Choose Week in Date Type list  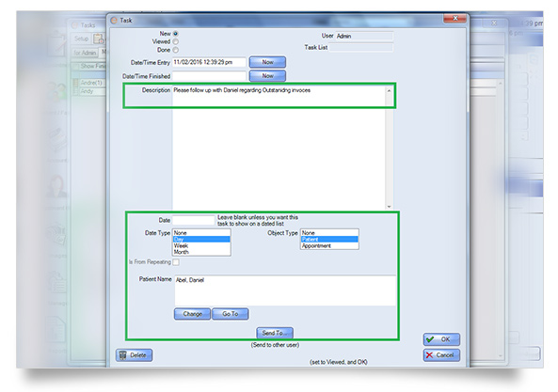tap(201, 245)
